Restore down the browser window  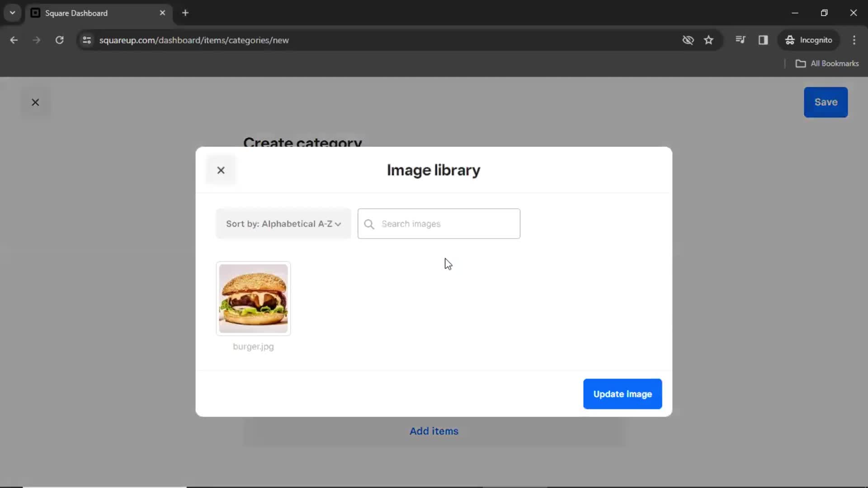824,13
